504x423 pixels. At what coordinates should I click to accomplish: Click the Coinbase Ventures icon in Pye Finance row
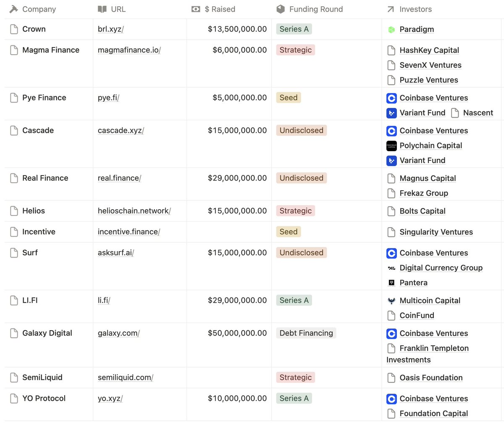click(x=391, y=98)
